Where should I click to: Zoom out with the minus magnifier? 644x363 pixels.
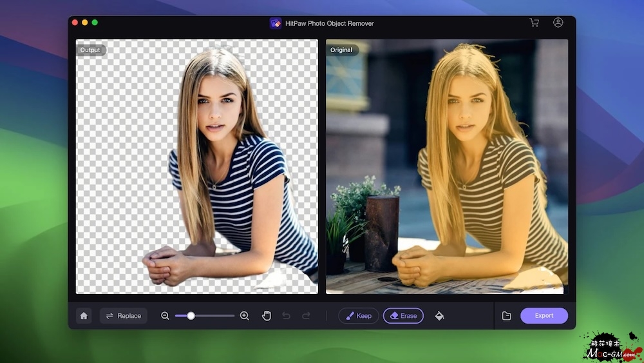coord(165,316)
